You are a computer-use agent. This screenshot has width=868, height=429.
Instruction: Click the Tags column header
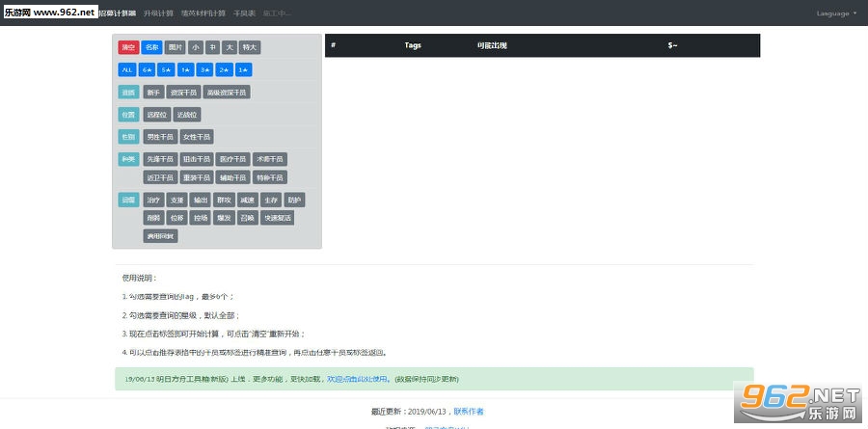413,45
